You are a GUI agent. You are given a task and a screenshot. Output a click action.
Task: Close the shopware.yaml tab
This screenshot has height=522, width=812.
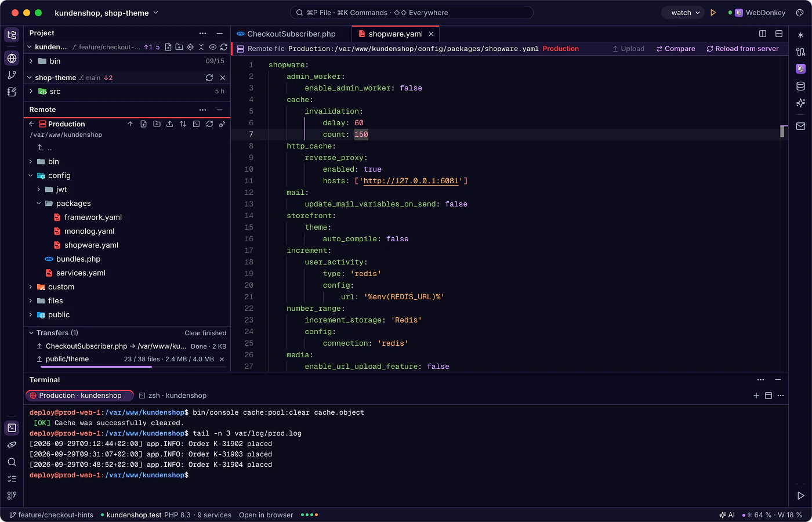(x=431, y=34)
